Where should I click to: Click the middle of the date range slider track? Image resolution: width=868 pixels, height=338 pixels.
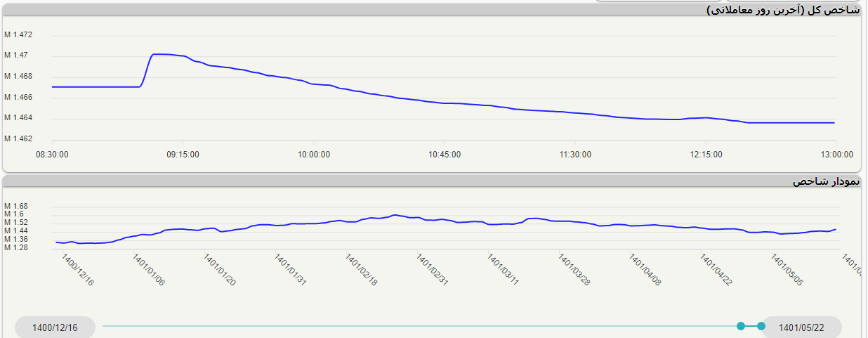click(x=421, y=326)
